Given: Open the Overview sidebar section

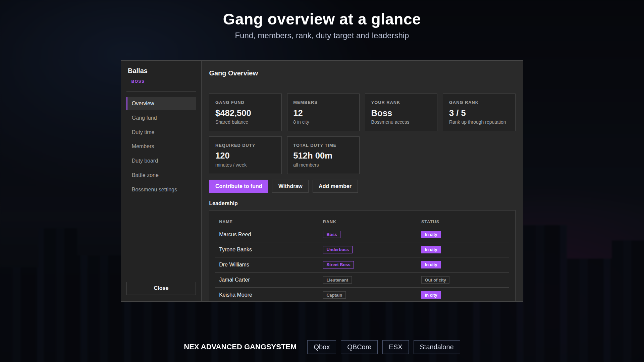Looking at the screenshot, I should [x=161, y=104].
